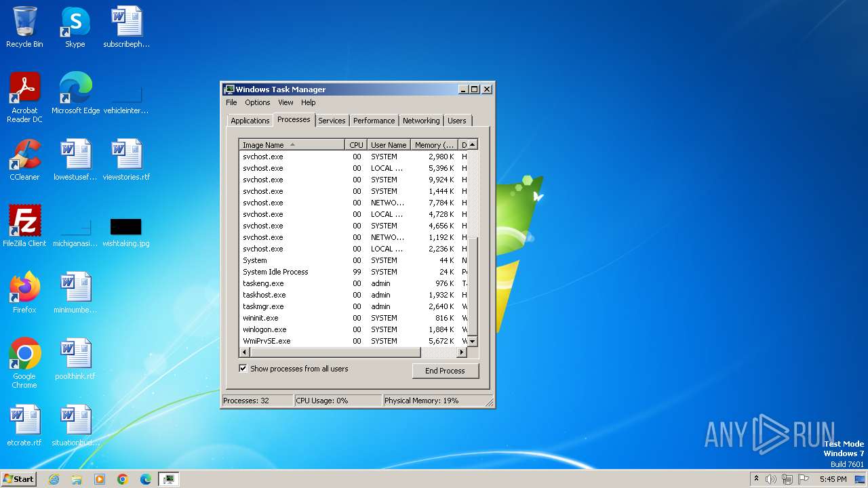Open Firefox desktop shortcut
868x488 pixels.
click(24, 293)
